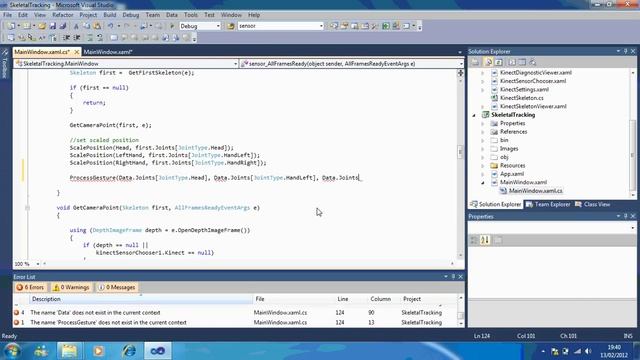
Task: Open the Tools menu
Action: 191,15
